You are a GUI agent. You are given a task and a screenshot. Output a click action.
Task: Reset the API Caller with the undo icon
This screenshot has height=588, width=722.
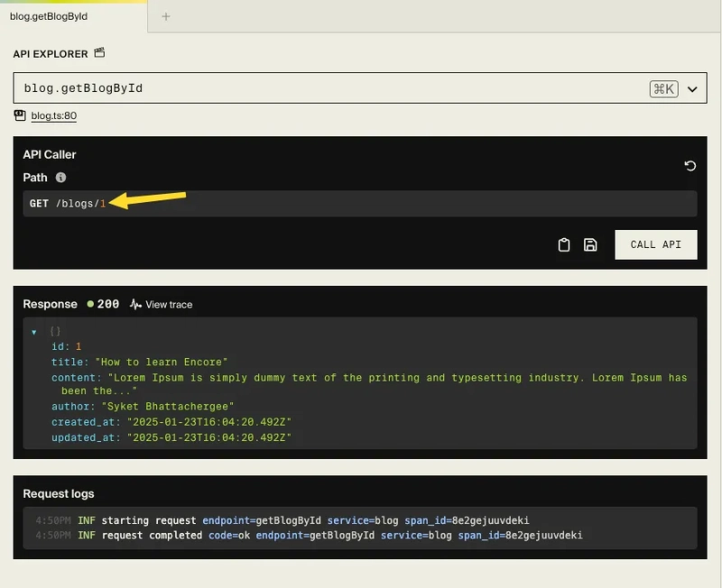click(690, 166)
